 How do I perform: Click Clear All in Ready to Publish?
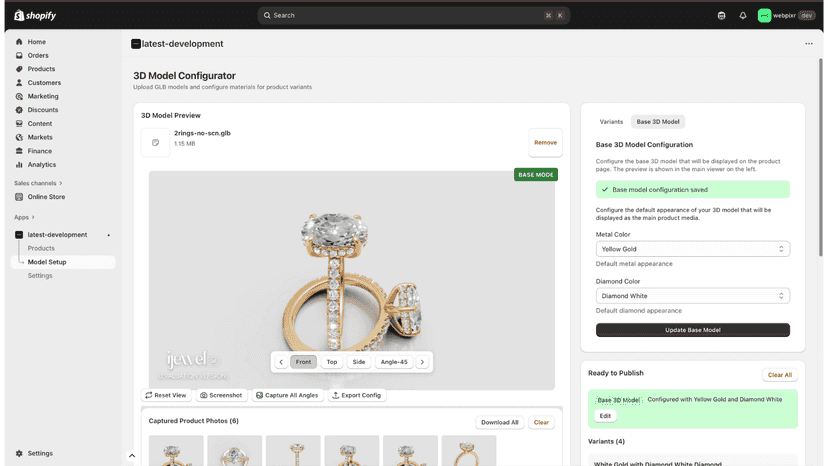(x=779, y=375)
